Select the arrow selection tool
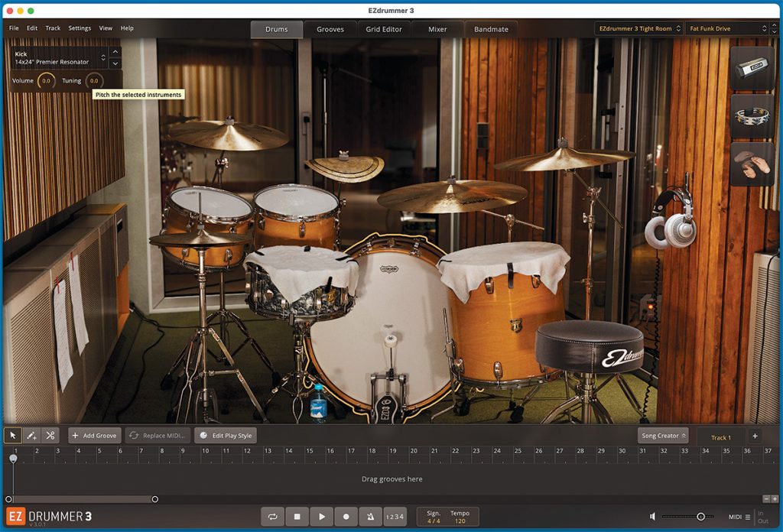783x532 pixels. click(13, 435)
